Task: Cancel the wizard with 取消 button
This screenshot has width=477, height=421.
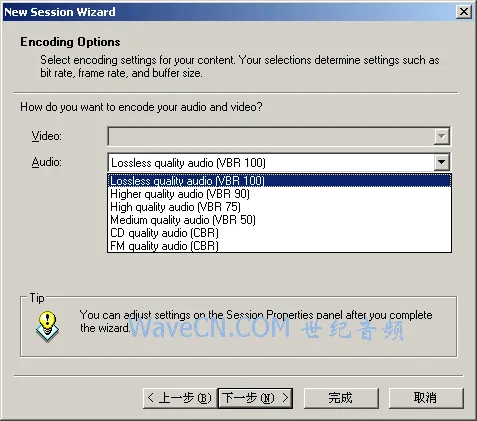Action: pos(426,398)
